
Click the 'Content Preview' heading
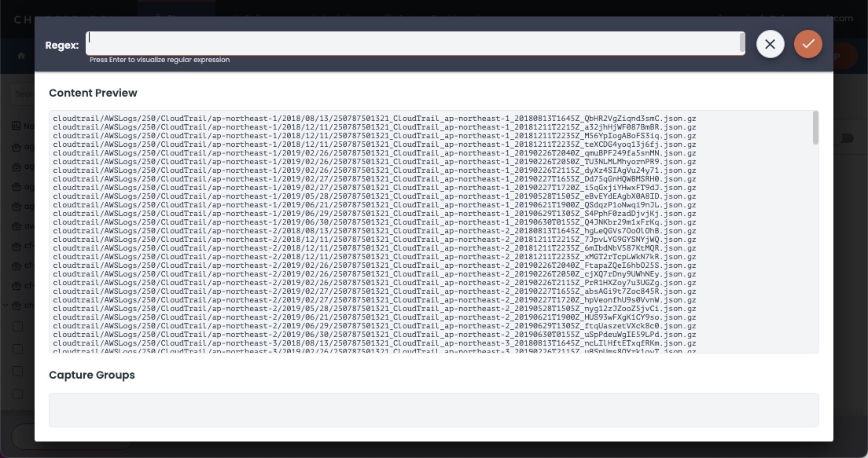pos(93,93)
